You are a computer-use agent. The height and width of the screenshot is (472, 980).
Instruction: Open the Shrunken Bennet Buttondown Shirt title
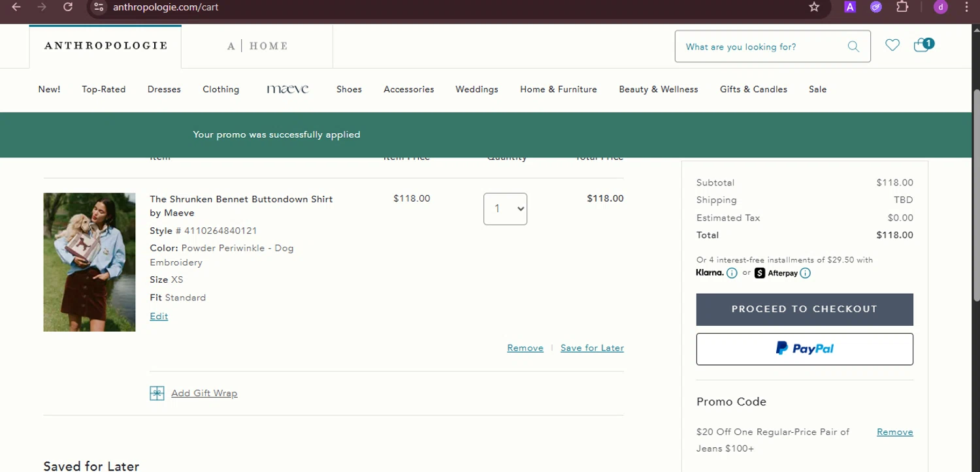click(241, 206)
